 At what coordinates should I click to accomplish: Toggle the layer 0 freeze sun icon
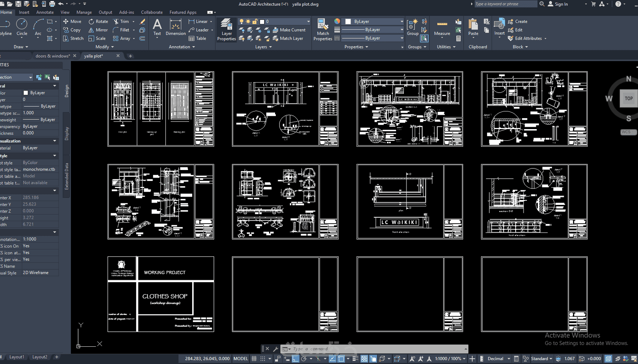248,21
